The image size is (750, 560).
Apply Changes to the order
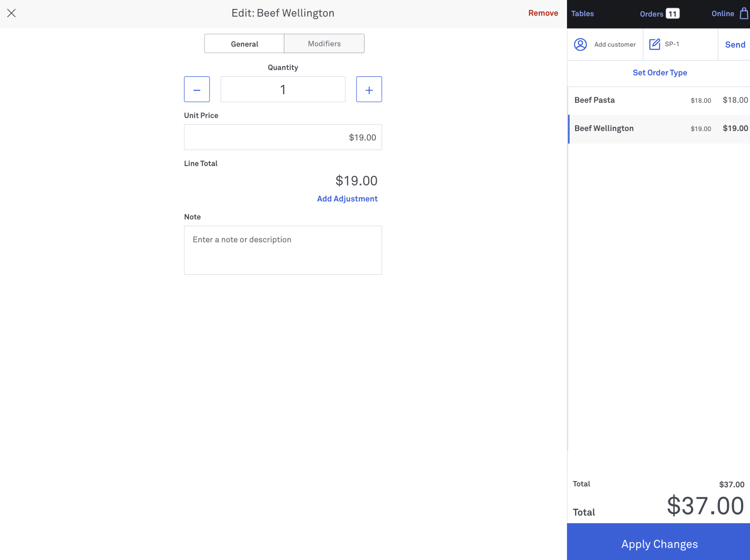(x=658, y=542)
